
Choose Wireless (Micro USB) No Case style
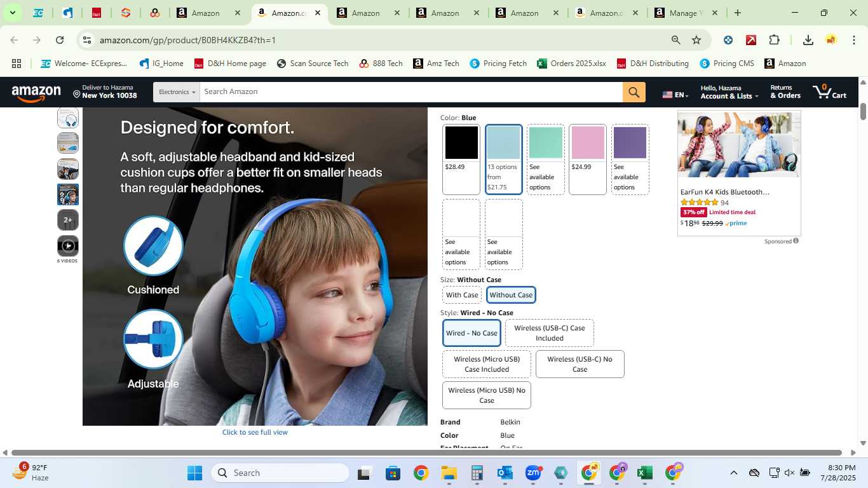click(487, 395)
